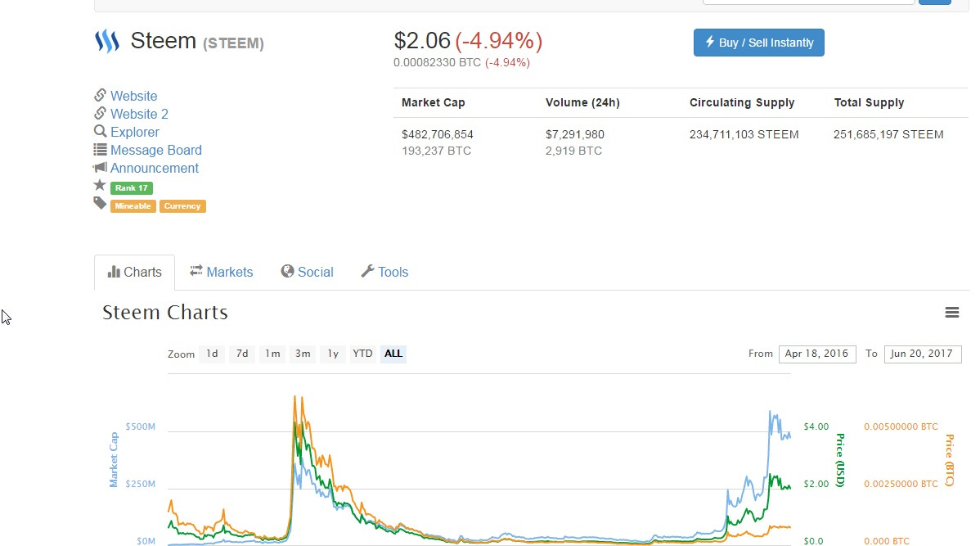
Task: Set chart zoom to ALL
Action: (393, 354)
